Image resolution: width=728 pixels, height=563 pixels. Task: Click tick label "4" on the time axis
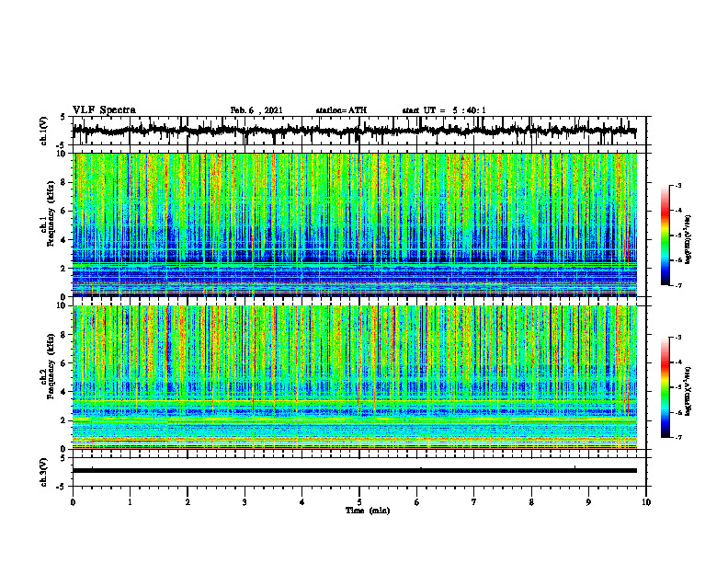pyautogui.click(x=301, y=502)
